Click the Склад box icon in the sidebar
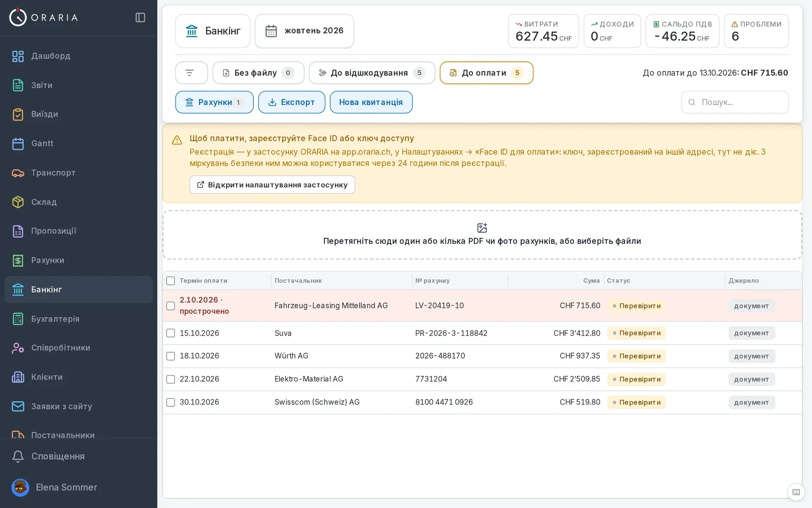Screen dimensions: 812x508 coord(18,202)
